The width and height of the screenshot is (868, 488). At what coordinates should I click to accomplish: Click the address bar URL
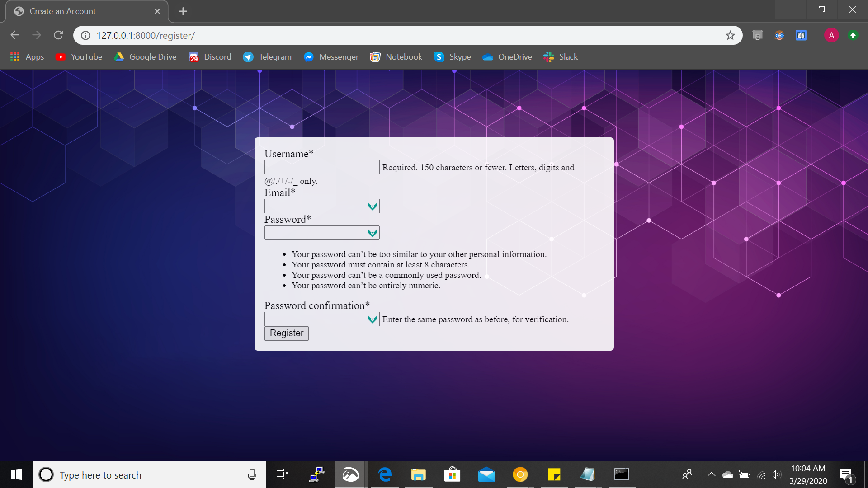146,35
